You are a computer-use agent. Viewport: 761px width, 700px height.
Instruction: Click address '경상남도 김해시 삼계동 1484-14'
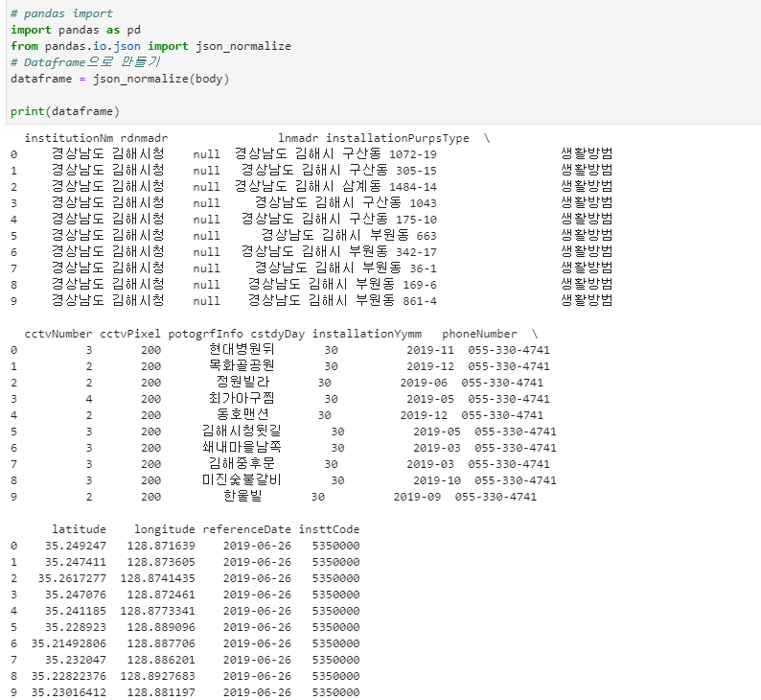pyautogui.click(x=335, y=187)
